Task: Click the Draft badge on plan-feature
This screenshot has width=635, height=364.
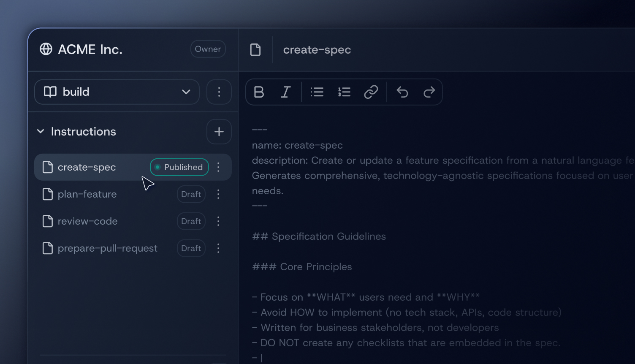Action: 191,194
